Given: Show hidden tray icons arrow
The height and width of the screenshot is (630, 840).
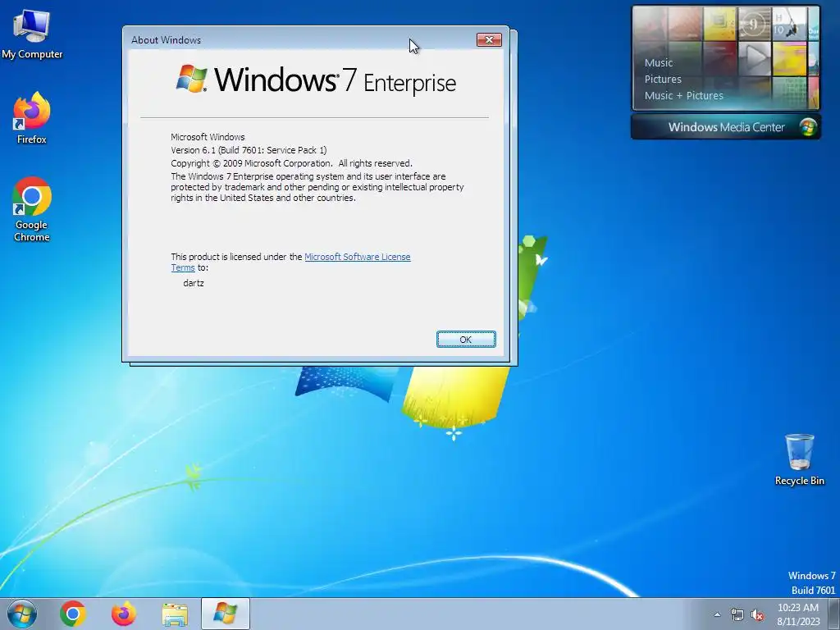Looking at the screenshot, I should (x=717, y=615).
